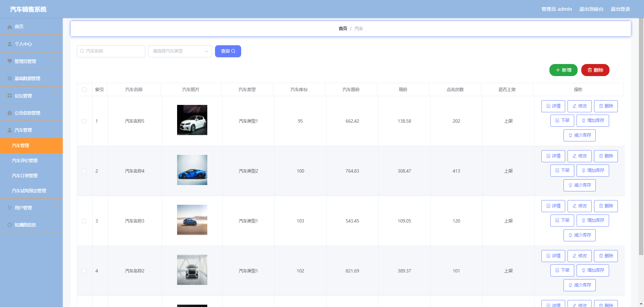Viewport: 644px width, 307px height.
Task: Click 退出登录 in the top bar
Action: (x=620, y=9)
